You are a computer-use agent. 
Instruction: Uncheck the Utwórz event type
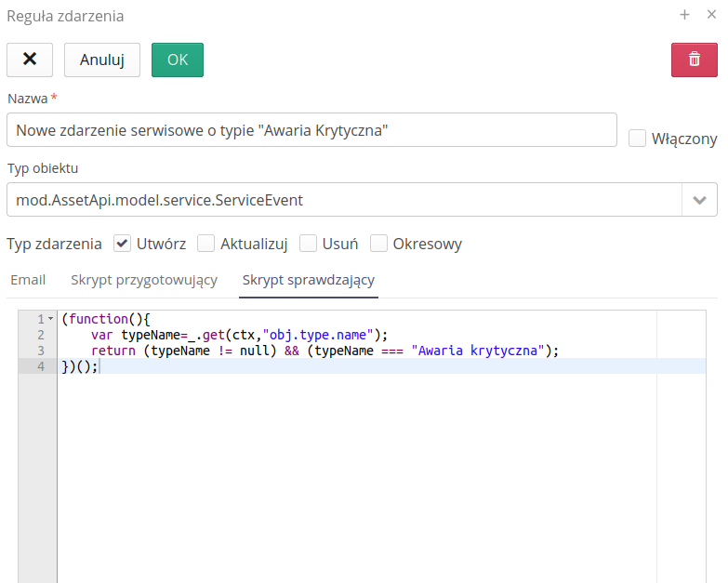click(x=122, y=244)
